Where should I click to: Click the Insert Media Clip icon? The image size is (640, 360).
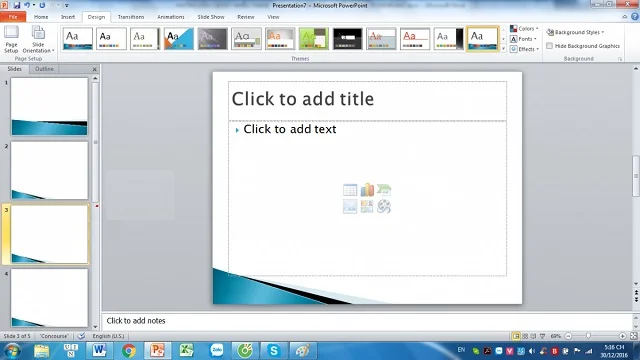pyautogui.click(x=384, y=207)
